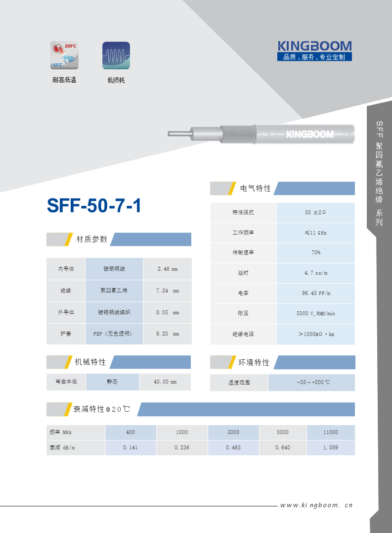Click the 特性阻抗 row label

point(243,212)
